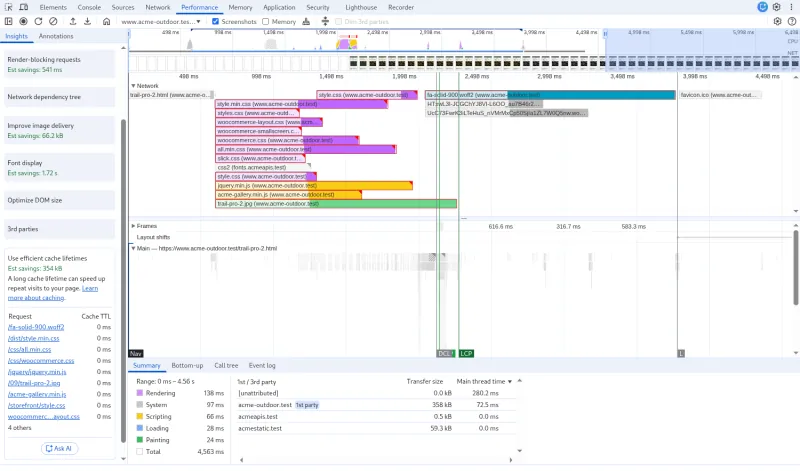
Task: Sort by Main thread time column arrow
Action: click(510, 382)
